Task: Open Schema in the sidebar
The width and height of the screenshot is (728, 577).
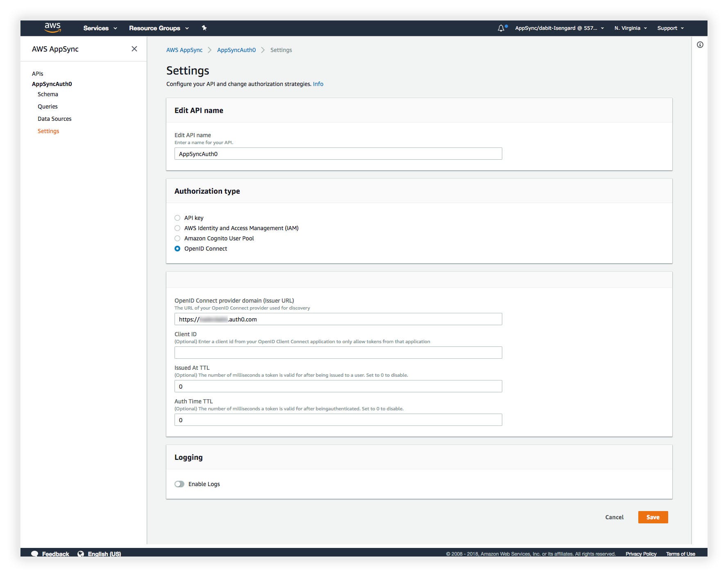Action: pos(48,94)
